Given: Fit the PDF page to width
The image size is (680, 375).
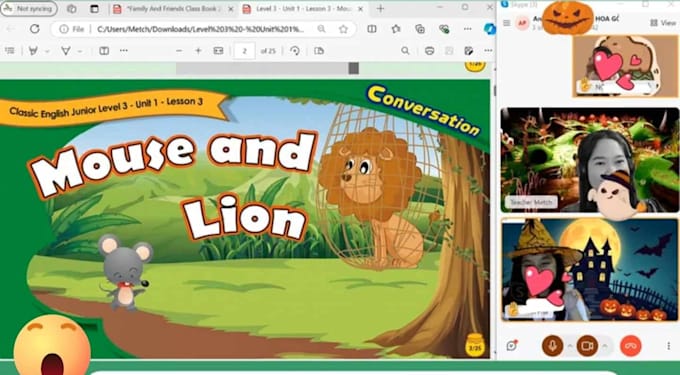Looking at the screenshot, I should pos(218,51).
